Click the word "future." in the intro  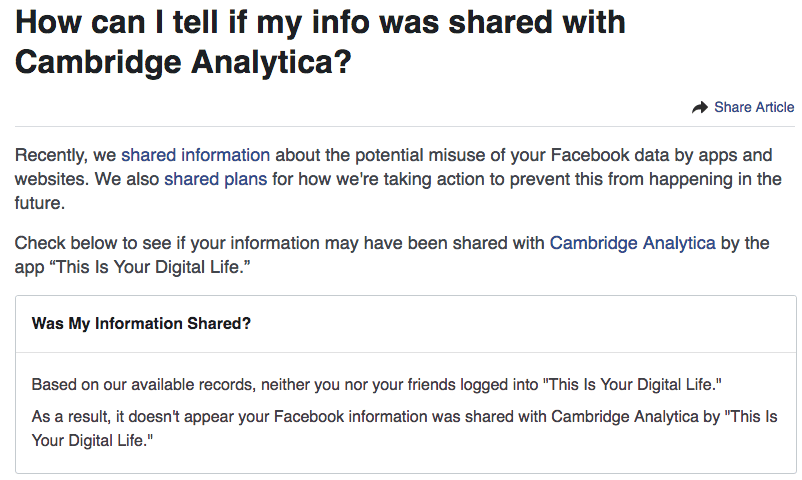click(38, 205)
